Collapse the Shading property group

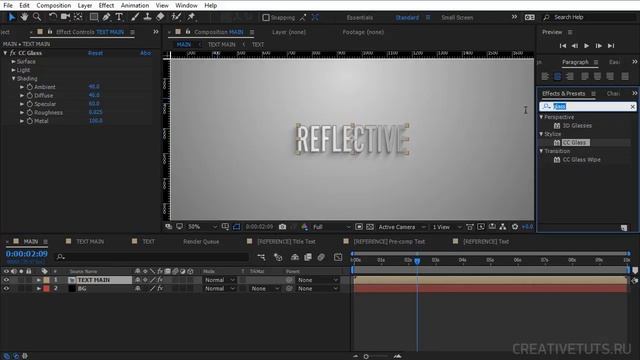click(13, 78)
